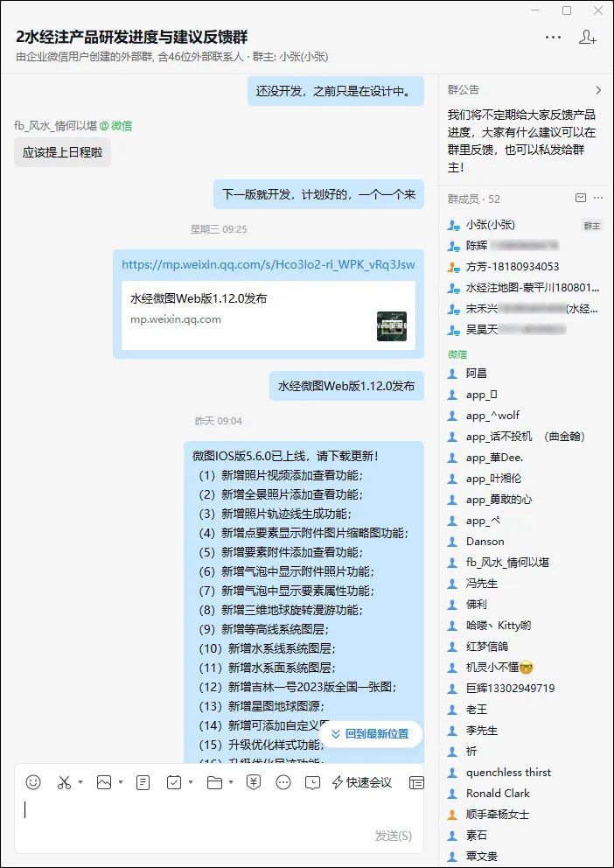614x868 pixels.
Task: Select member app_话不投机 (曲金翰)
Action: [526, 437]
